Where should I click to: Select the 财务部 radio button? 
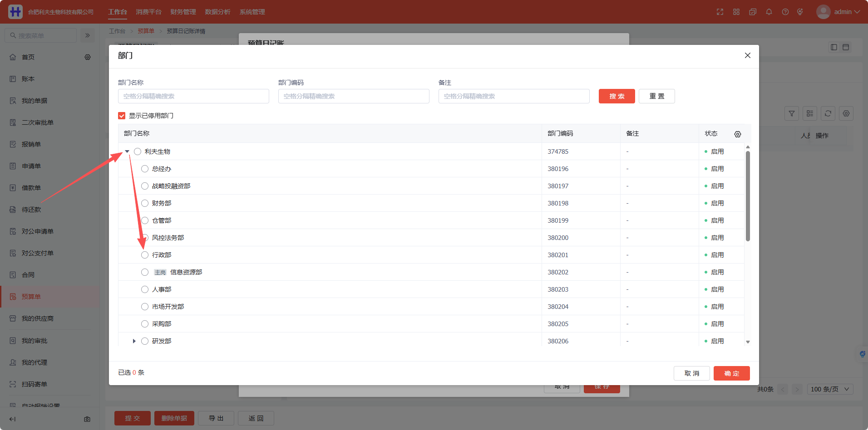pyautogui.click(x=145, y=203)
